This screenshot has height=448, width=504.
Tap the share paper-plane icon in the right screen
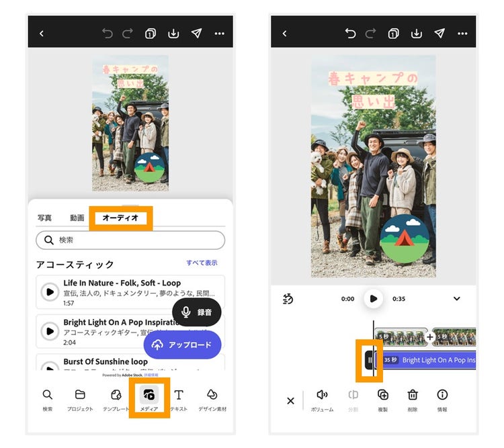point(439,34)
